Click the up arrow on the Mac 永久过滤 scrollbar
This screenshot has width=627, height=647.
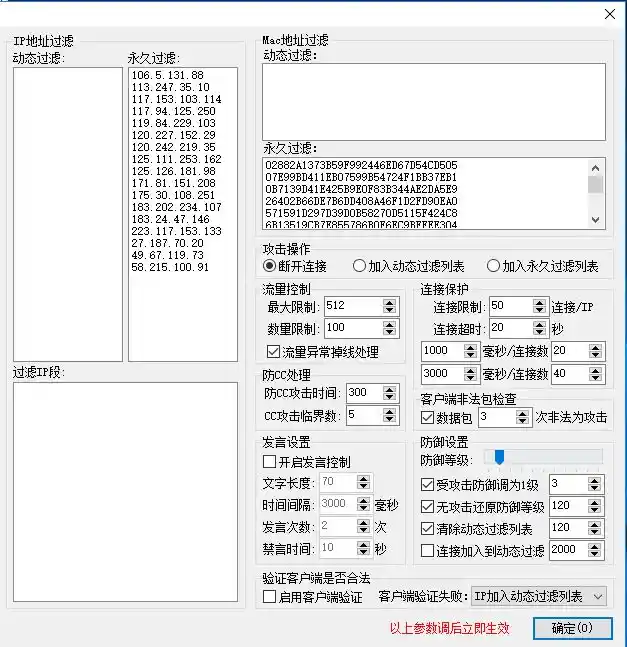click(595, 168)
